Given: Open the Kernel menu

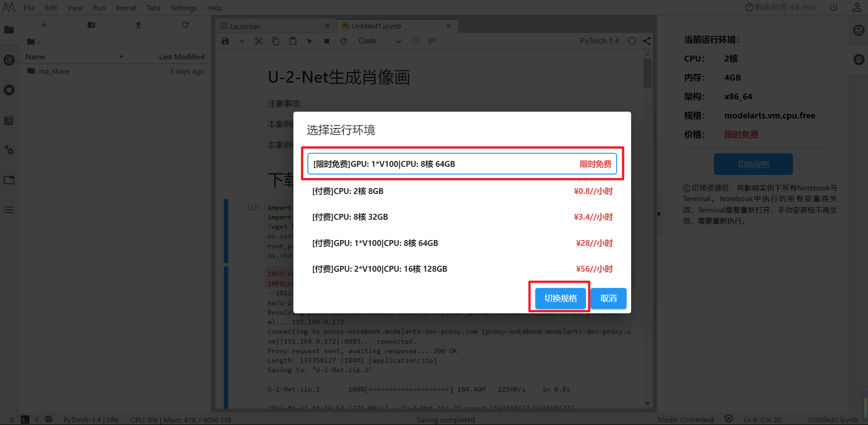Looking at the screenshot, I should (x=126, y=8).
